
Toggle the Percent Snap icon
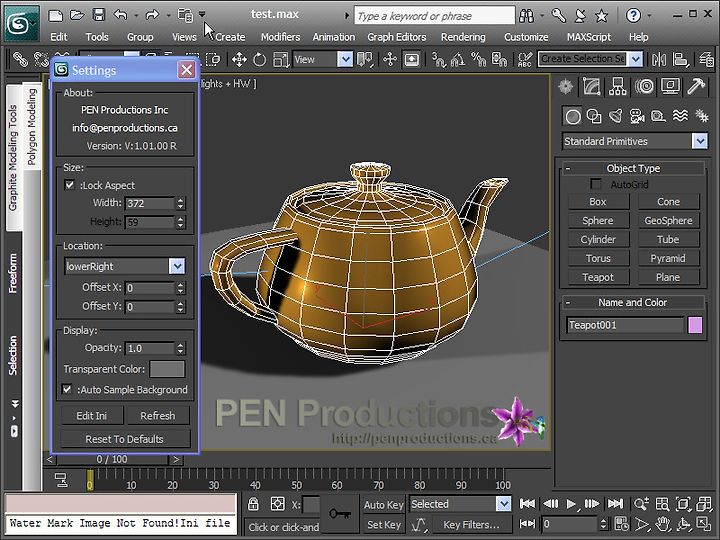coord(478,59)
